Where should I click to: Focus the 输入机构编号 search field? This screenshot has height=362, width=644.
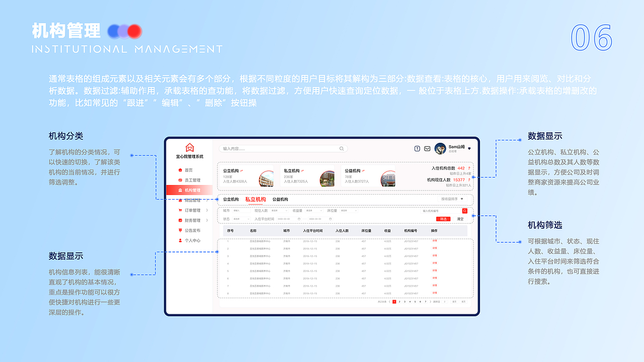pyautogui.click(x=441, y=211)
